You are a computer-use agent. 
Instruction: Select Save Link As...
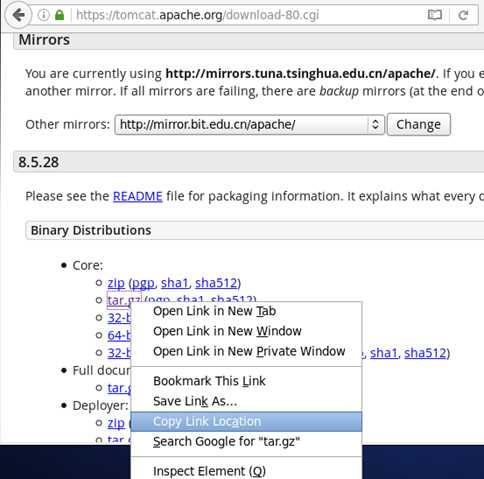246,401
